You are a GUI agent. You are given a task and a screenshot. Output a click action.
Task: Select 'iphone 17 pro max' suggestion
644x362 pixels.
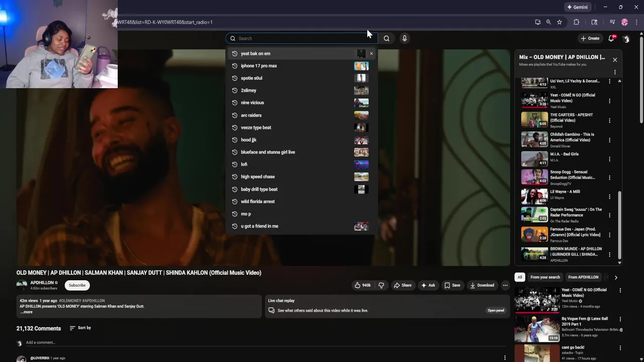[x=301, y=66]
